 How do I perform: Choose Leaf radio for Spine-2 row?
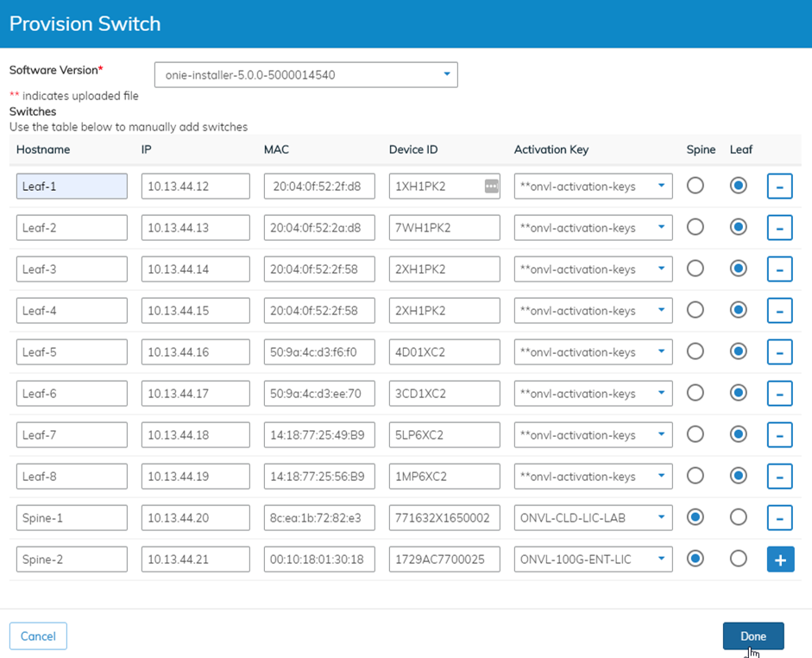pos(738,559)
